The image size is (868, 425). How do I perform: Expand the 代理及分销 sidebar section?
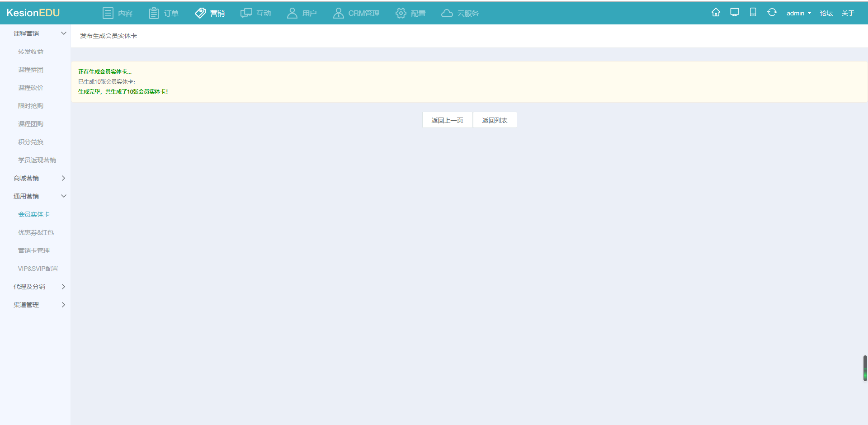[x=63, y=287]
